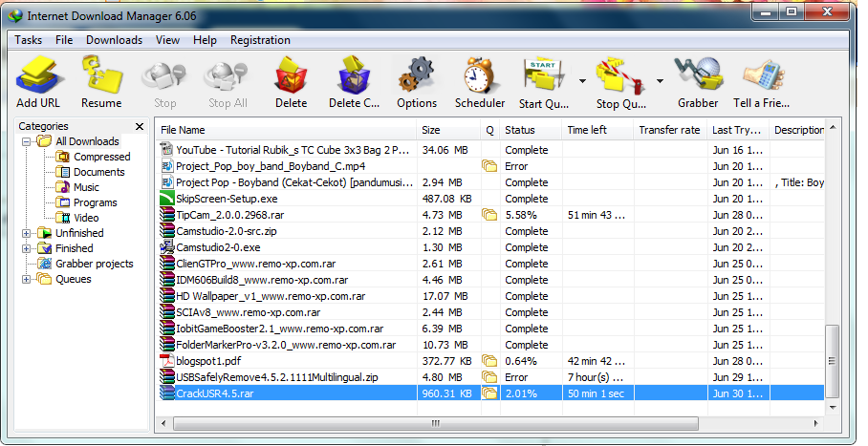
Task: Select IDM606Build8_www.remo-xp.com.rar row
Action: point(489,280)
